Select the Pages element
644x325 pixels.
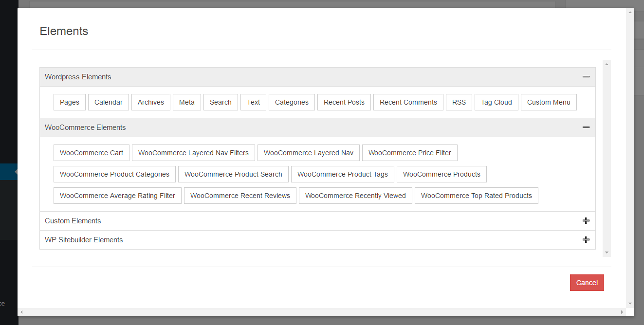[69, 102]
